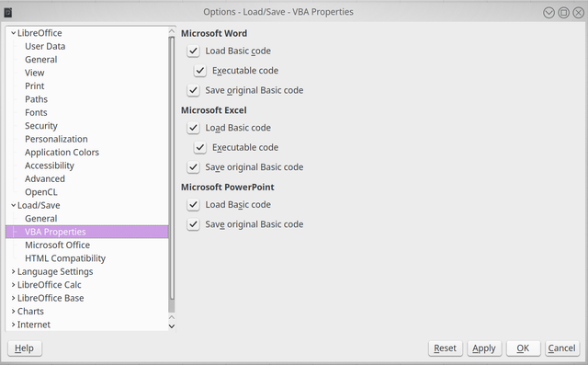Open the Security options page
The height and width of the screenshot is (365, 588).
tap(41, 126)
